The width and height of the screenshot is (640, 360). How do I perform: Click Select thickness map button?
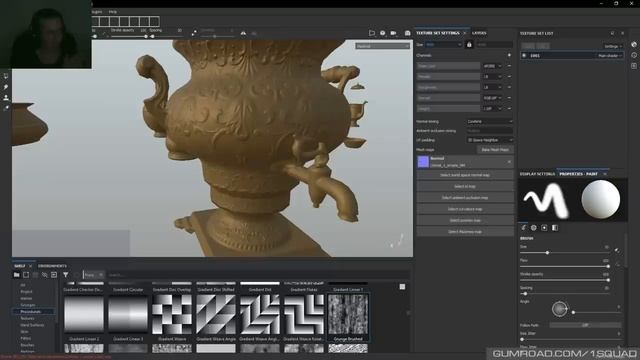tap(465, 232)
